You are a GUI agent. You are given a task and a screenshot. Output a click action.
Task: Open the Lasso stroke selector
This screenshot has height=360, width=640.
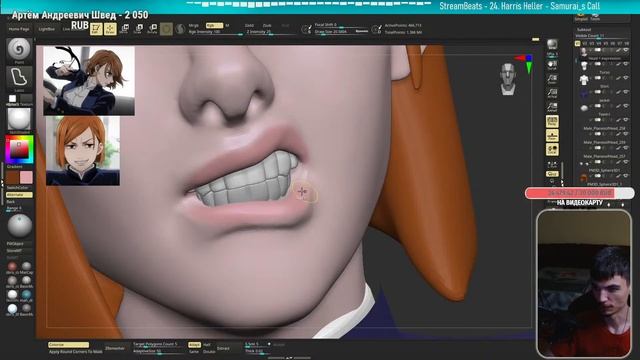(x=19, y=79)
